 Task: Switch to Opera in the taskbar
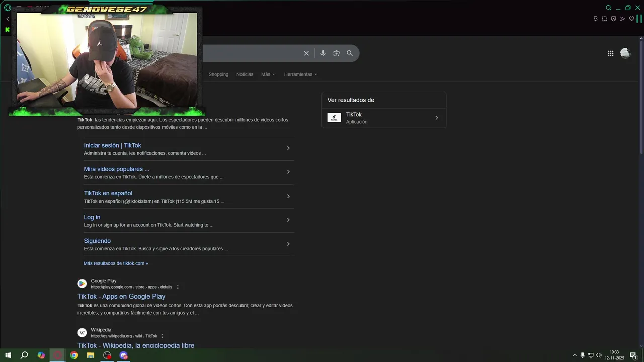pos(58,355)
